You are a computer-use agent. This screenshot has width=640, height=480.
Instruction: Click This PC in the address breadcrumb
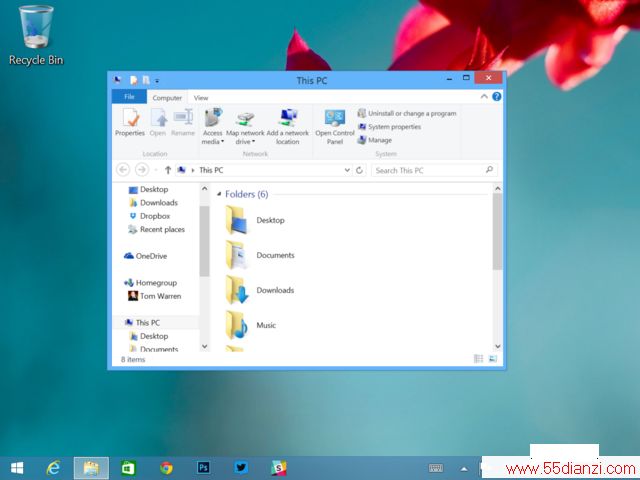pos(211,170)
